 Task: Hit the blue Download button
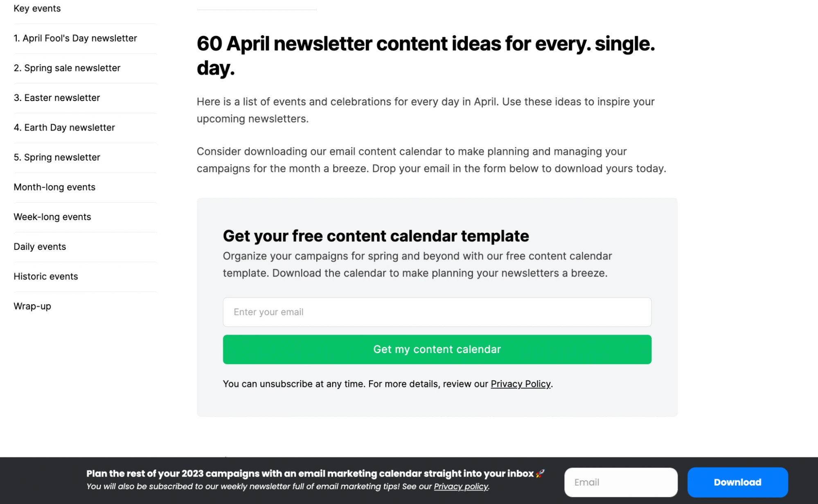737,483
